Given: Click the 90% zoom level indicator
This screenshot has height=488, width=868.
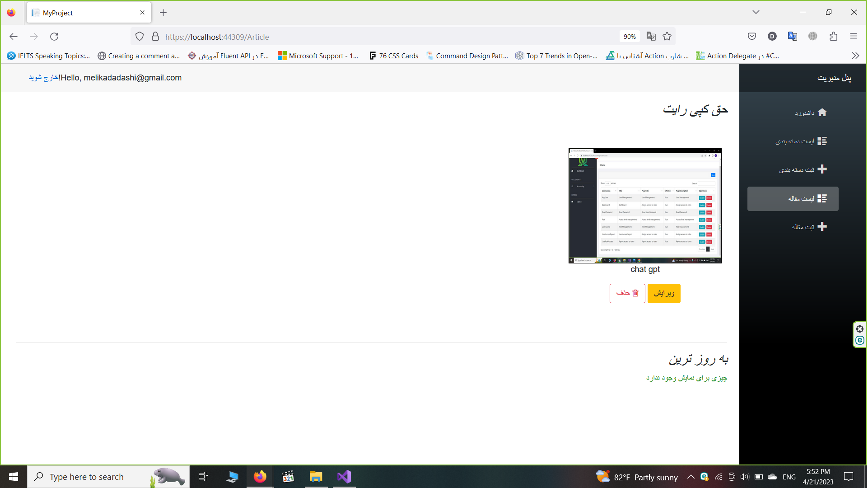Looking at the screenshot, I should tap(630, 37).
